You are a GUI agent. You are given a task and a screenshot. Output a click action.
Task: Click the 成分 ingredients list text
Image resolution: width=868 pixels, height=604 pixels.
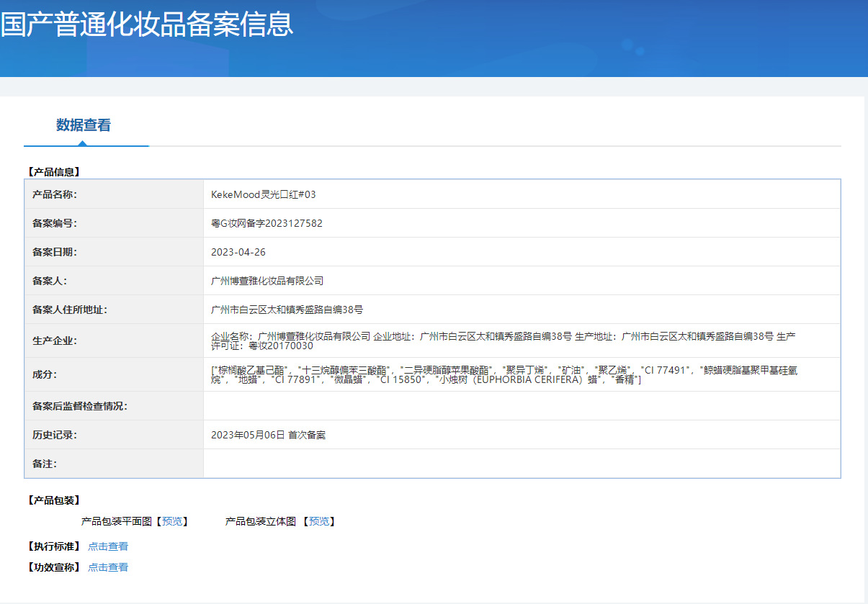[x=503, y=374]
